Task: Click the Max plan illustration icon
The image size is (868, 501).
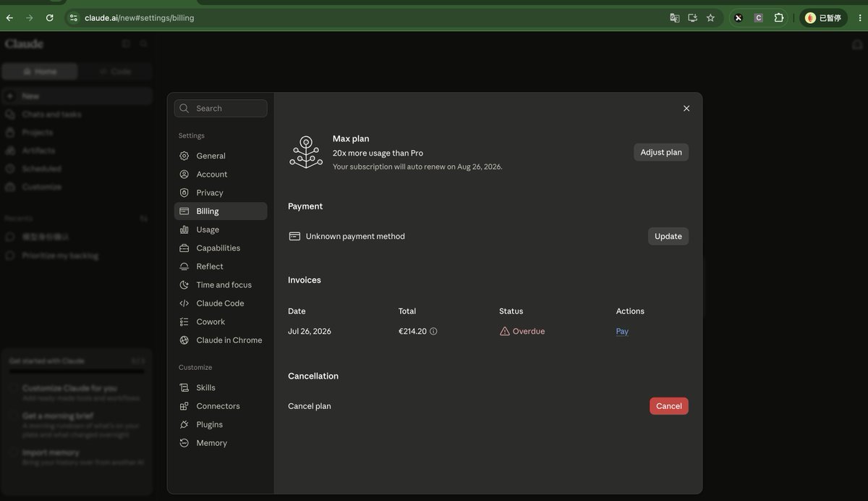Action: (306, 153)
